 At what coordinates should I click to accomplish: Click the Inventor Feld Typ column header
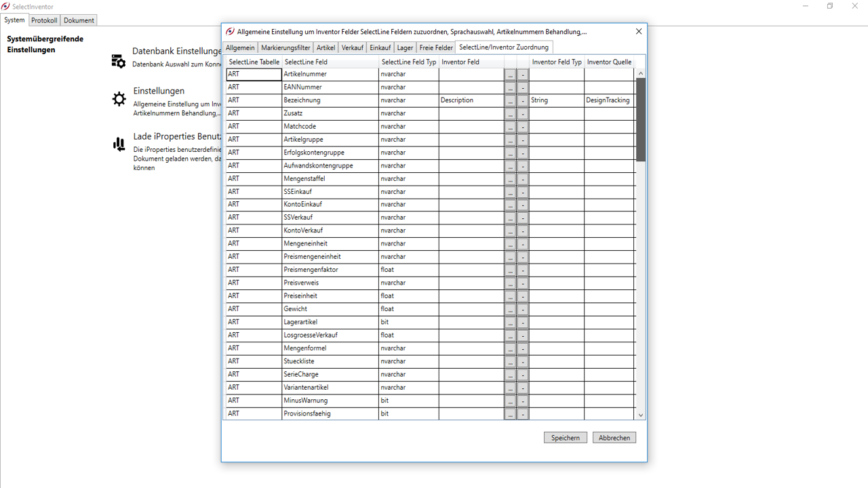pyautogui.click(x=557, y=62)
